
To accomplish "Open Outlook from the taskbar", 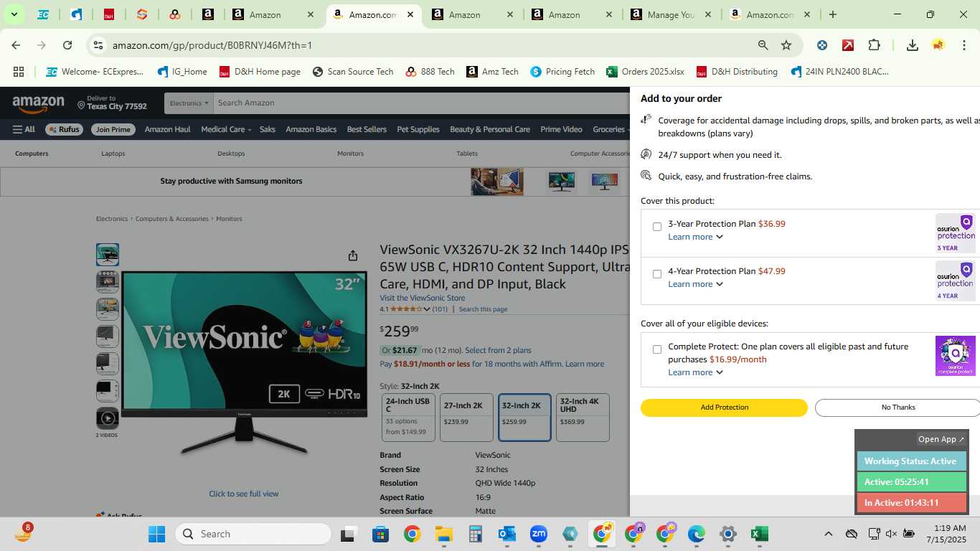I will click(x=507, y=534).
